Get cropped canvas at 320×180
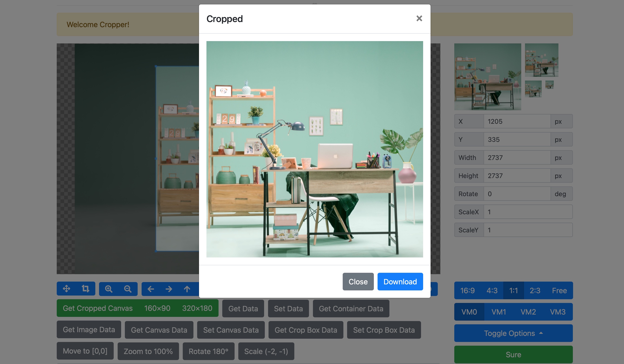 click(x=197, y=308)
